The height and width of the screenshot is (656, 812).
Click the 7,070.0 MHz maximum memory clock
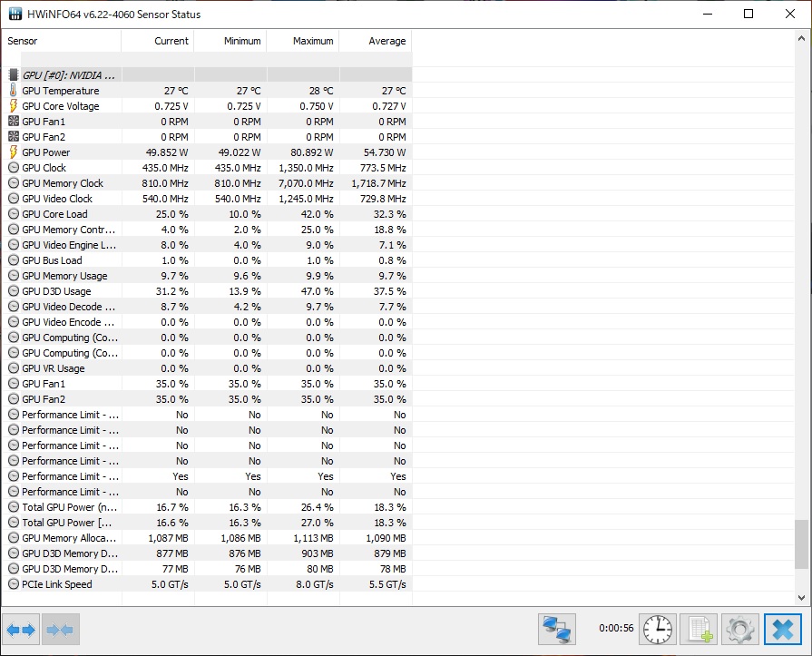coord(306,183)
